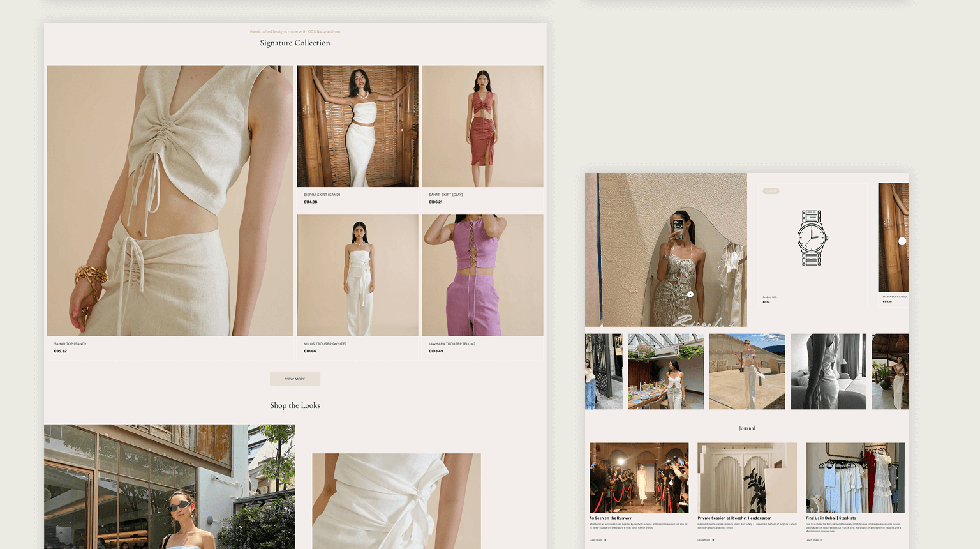Open the sunny terrace white trousers gallery photo
980x549 pixels.
click(747, 372)
